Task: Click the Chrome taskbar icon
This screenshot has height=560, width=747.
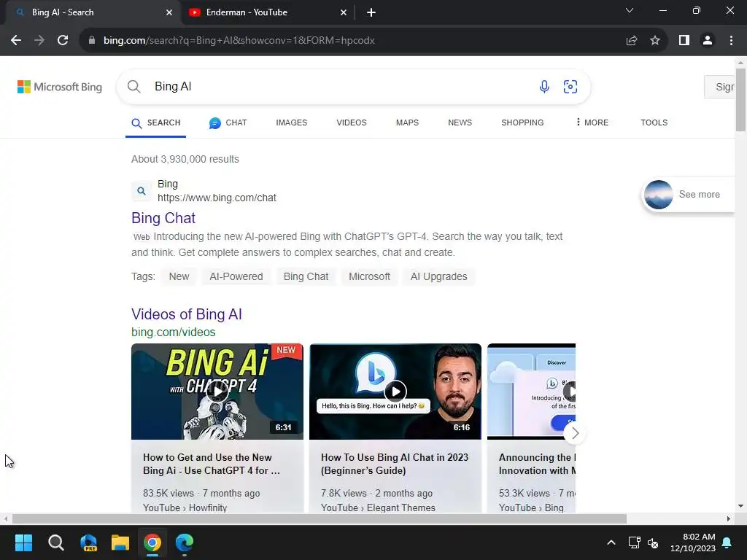Action: (152, 542)
